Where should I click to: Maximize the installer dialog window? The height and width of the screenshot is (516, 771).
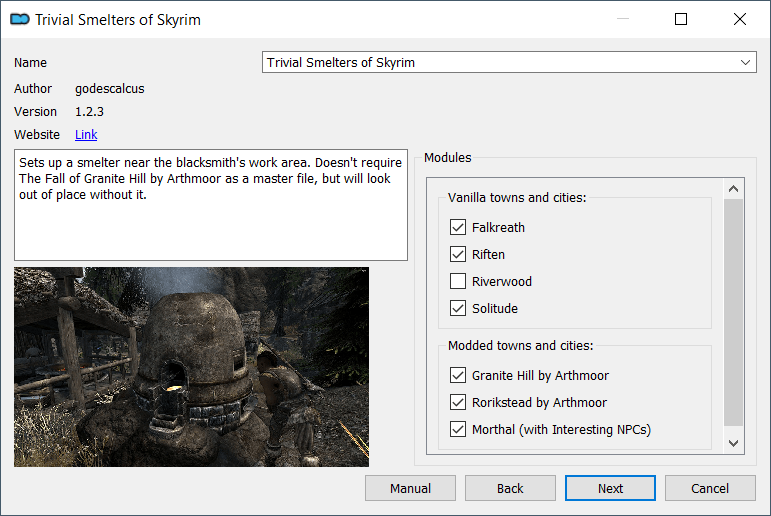pyautogui.click(x=681, y=19)
